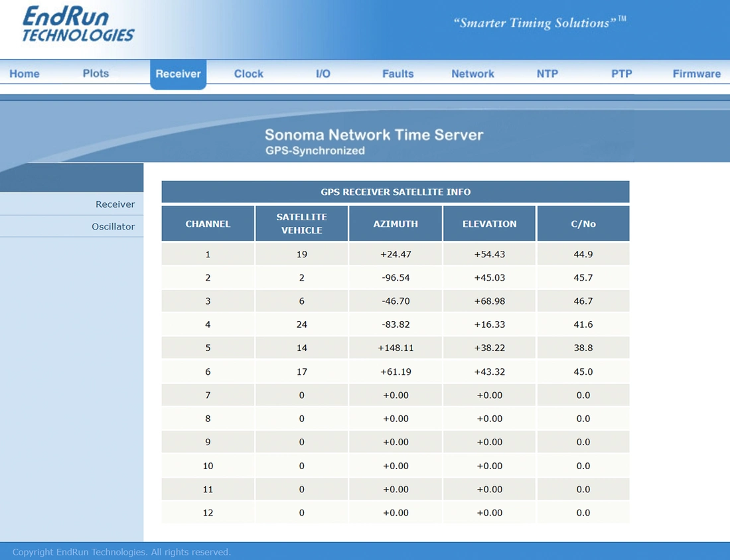Select azimuth value -46.70
This screenshot has width=730, height=560.
(396, 301)
